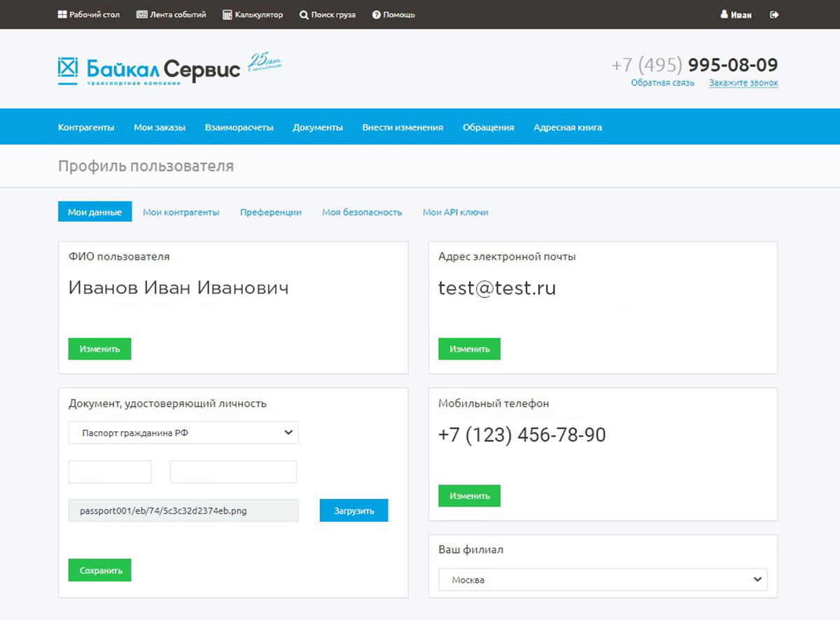
Task: Click the Лента событий icon
Action: [141, 15]
